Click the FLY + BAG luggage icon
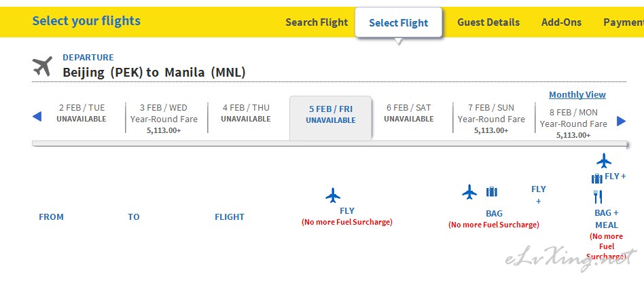Screen dimensions: 644x281 pos(492,191)
